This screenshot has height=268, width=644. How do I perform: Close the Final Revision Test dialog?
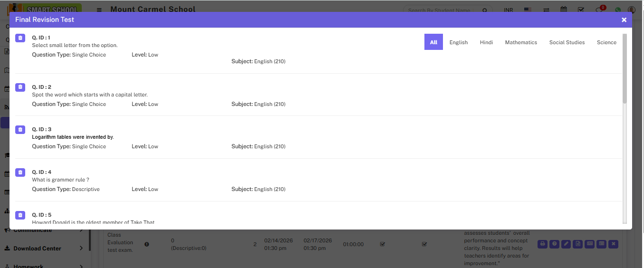coord(624,19)
